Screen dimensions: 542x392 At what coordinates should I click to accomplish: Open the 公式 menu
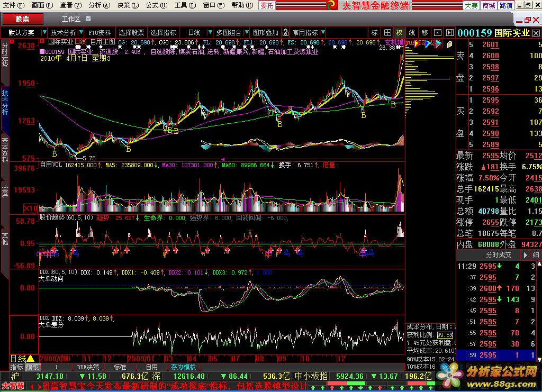[x=152, y=5]
